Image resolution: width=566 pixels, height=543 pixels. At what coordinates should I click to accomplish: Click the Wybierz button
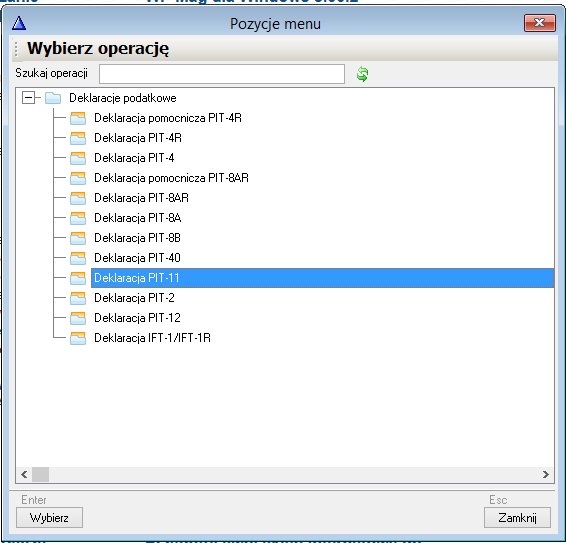tap(49, 518)
